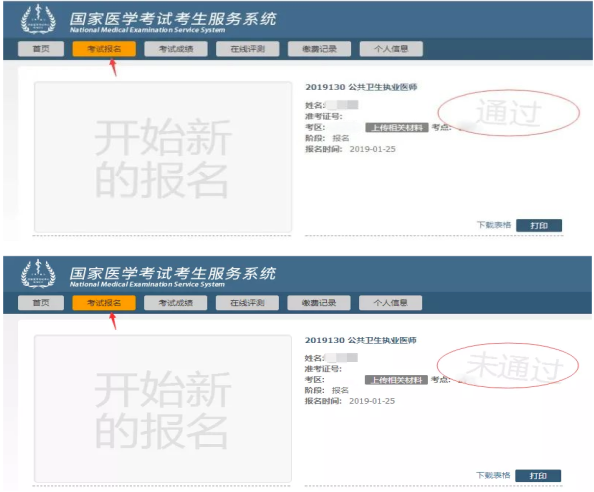This screenshot has height=492, width=594.
Task: Click 上传相关材料 button beside the 通过 stamp
Action: pos(397,128)
